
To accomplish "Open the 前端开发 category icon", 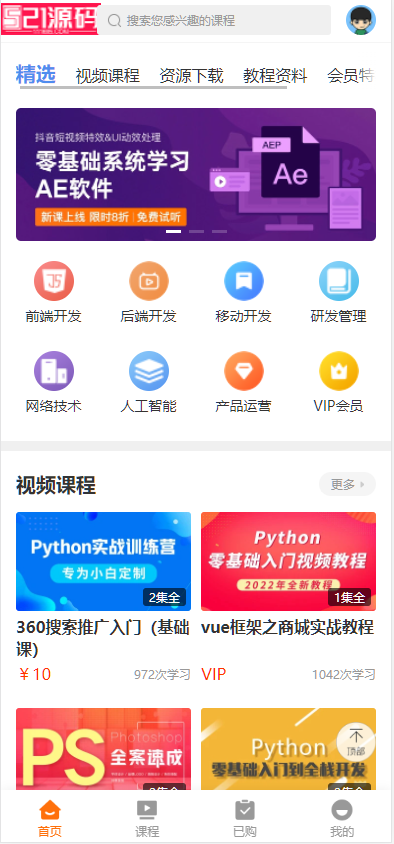I will (54, 281).
